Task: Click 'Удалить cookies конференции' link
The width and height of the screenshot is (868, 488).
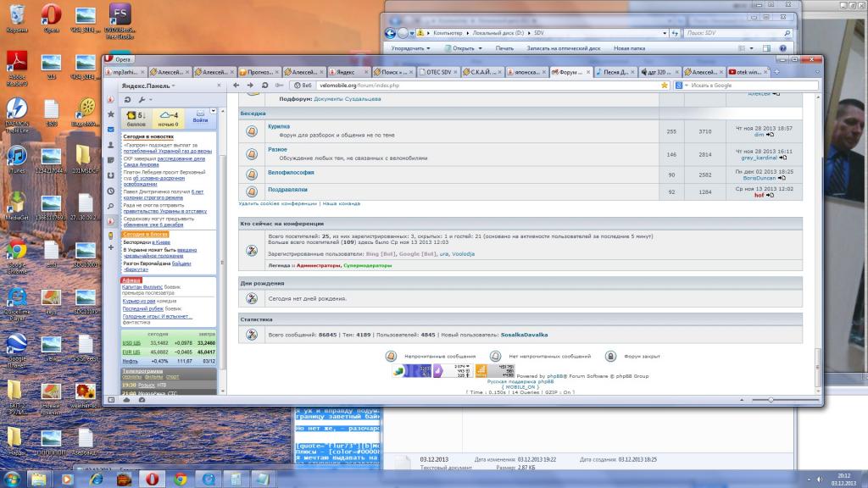Action: [277, 203]
